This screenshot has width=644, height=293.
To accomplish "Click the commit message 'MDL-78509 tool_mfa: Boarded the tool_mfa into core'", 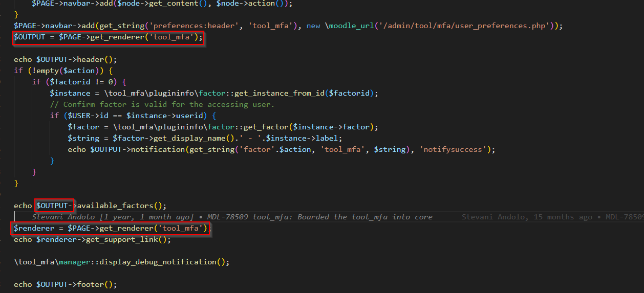I will pyautogui.click(x=319, y=217).
